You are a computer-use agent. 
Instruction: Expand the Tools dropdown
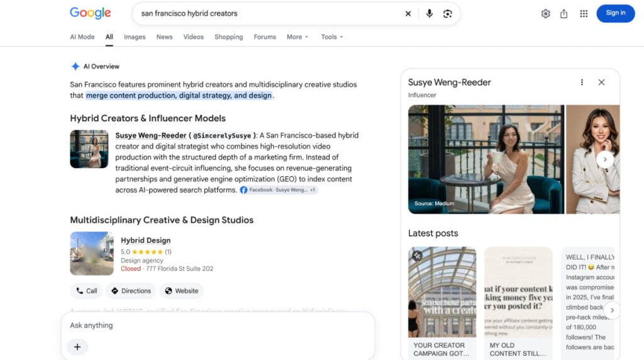click(332, 37)
